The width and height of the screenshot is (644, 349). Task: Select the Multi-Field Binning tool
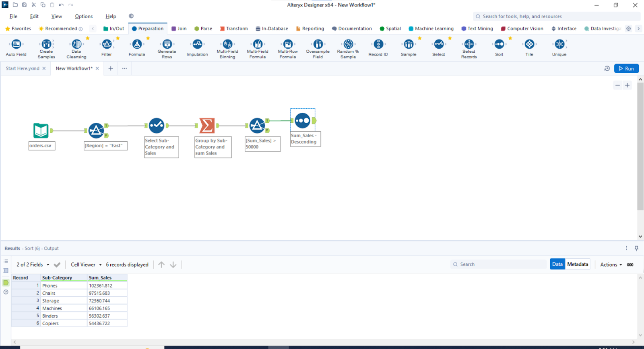click(227, 49)
